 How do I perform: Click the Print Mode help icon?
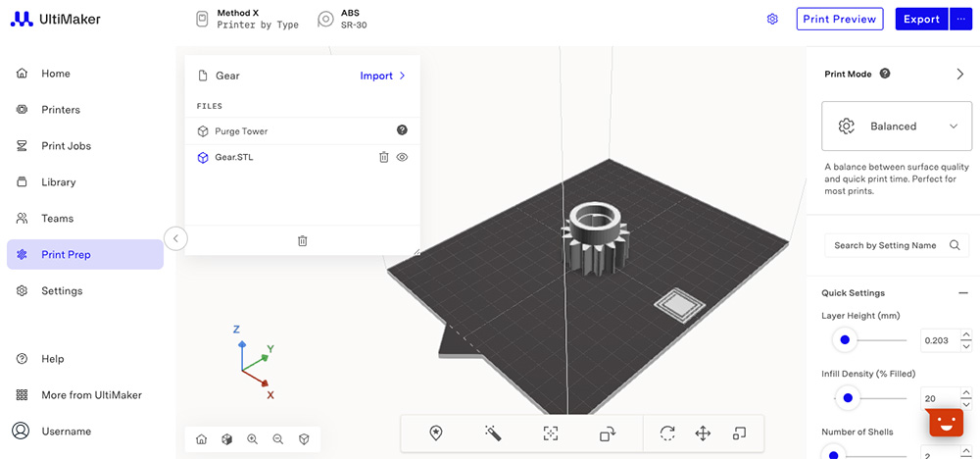click(884, 74)
